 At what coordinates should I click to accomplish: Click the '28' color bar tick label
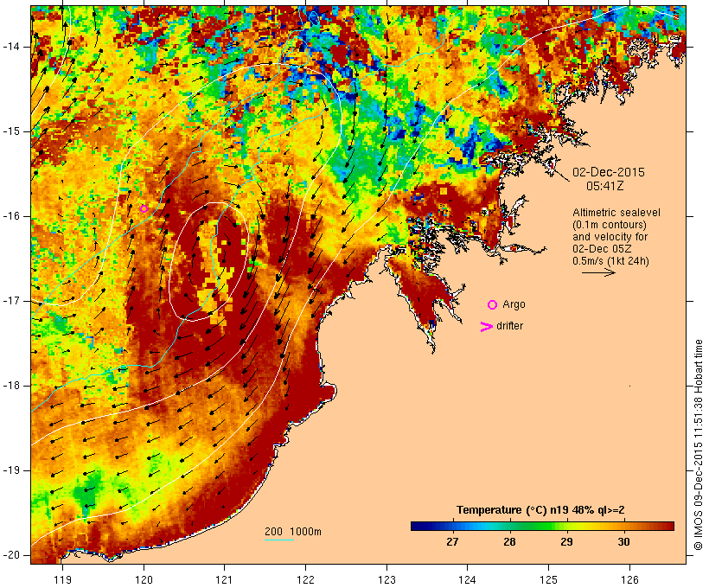coord(509,541)
